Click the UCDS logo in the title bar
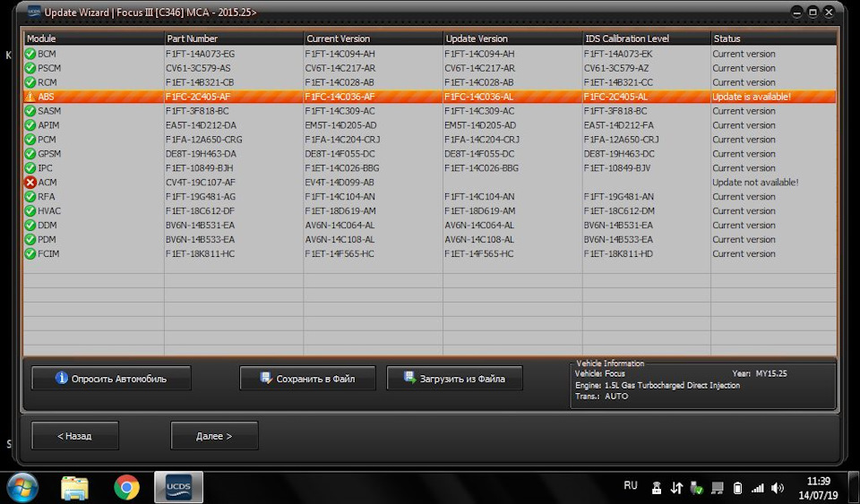Screen dimensions: 860x504 [x=35, y=12]
